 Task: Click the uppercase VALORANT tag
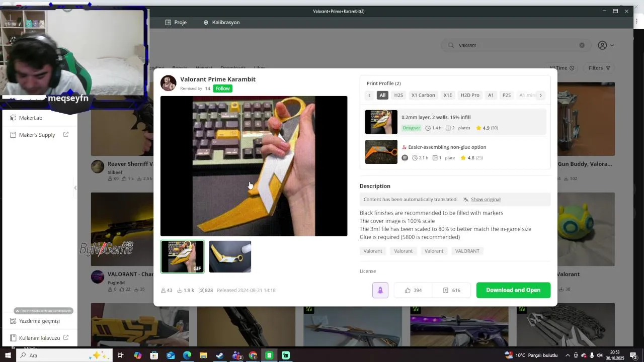(467, 251)
